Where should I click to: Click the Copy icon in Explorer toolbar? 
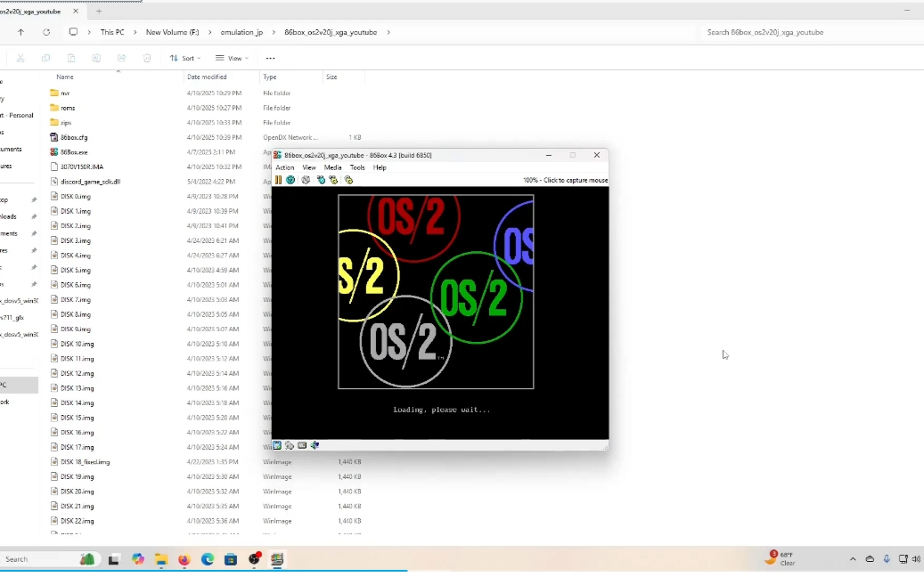point(46,58)
